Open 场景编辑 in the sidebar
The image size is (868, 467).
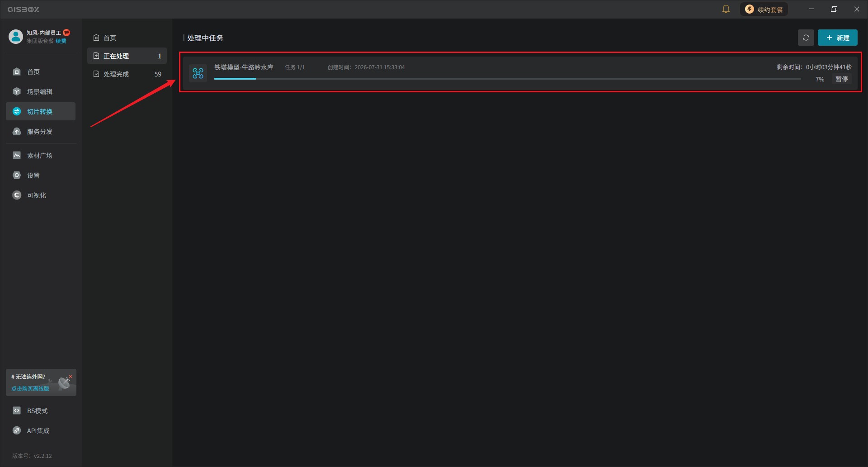pos(41,91)
